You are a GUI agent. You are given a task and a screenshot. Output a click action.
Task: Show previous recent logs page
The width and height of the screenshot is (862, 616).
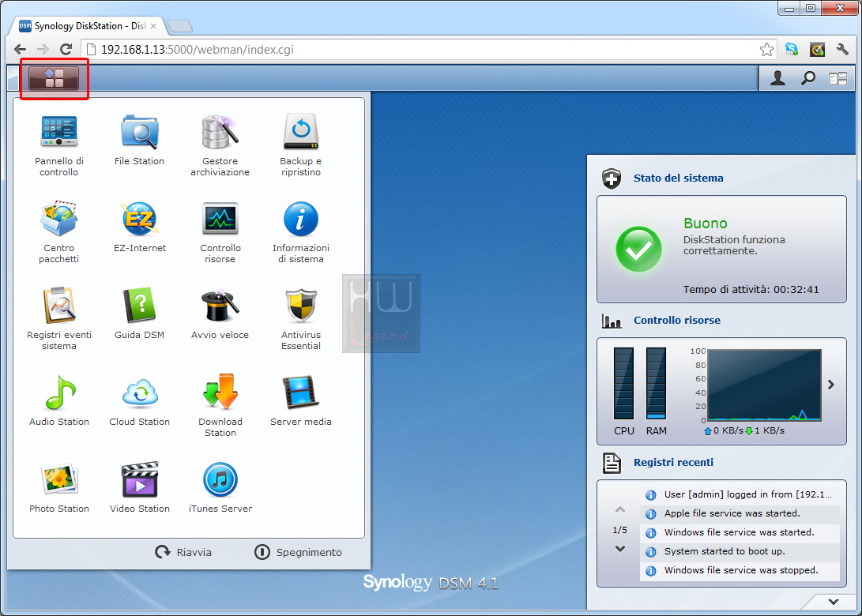click(620, 510)
